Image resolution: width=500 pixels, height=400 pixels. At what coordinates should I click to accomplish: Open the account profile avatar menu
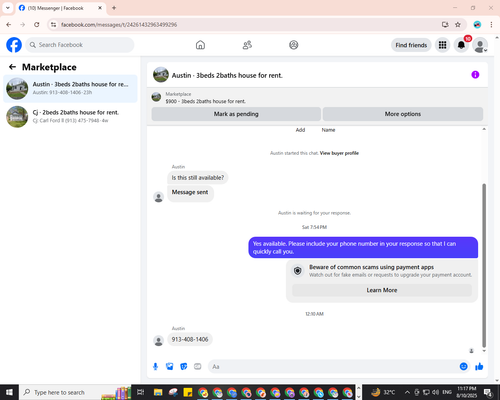[x=480, y=45]
